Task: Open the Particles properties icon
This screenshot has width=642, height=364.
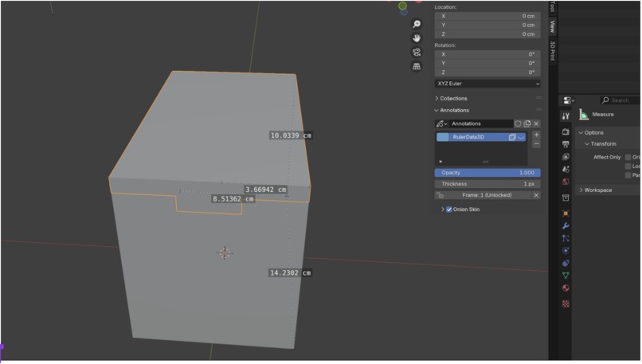Action: (x=566, y=238)
